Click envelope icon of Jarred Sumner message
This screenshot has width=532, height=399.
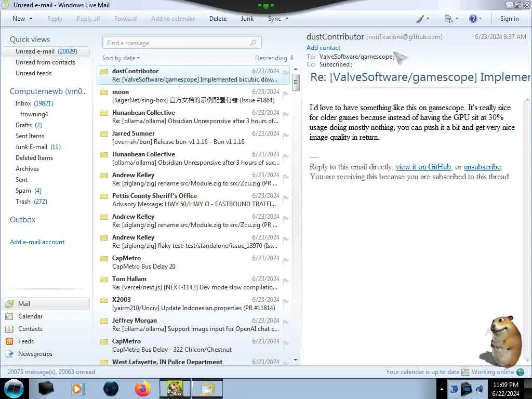pyautogui.click(x=104, y=134)
